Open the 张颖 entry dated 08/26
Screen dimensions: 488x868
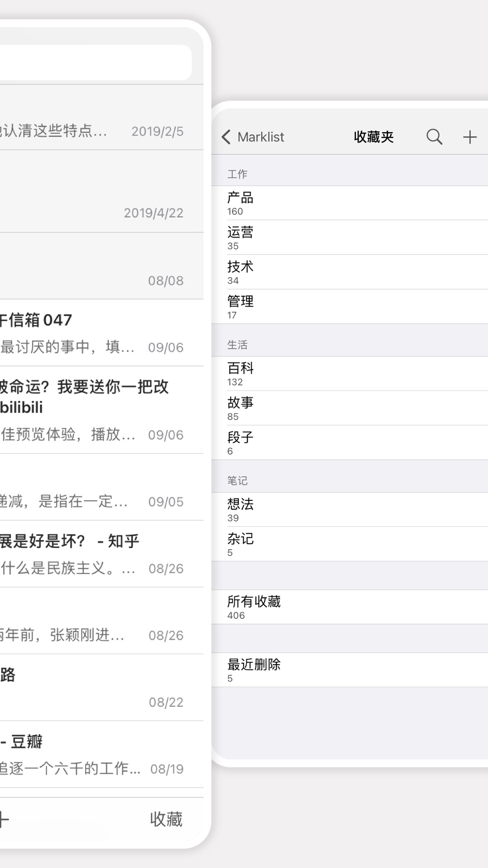point(102,620)
